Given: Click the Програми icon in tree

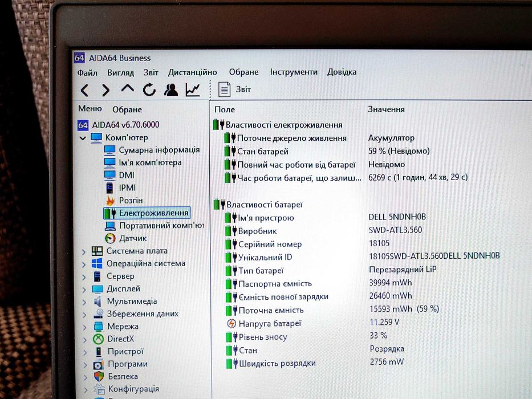Looking at the screenshot, I should [x=99, y=365].
